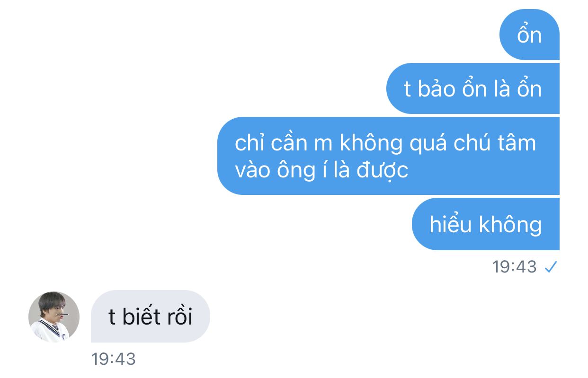Click the blue delivered checkmark icon
The height and width of the screenshot is (378, 588).
click(551, 268)
